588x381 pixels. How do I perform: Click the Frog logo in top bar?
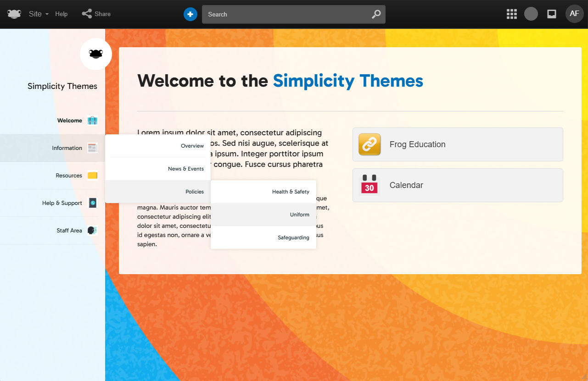(14, 14)
